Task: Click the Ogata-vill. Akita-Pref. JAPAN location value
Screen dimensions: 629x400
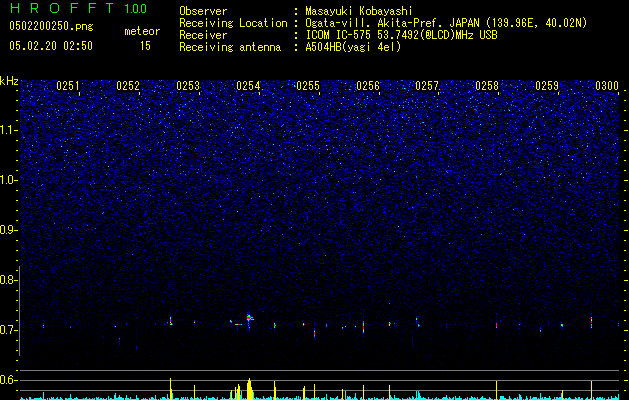Action: [446, 23]
